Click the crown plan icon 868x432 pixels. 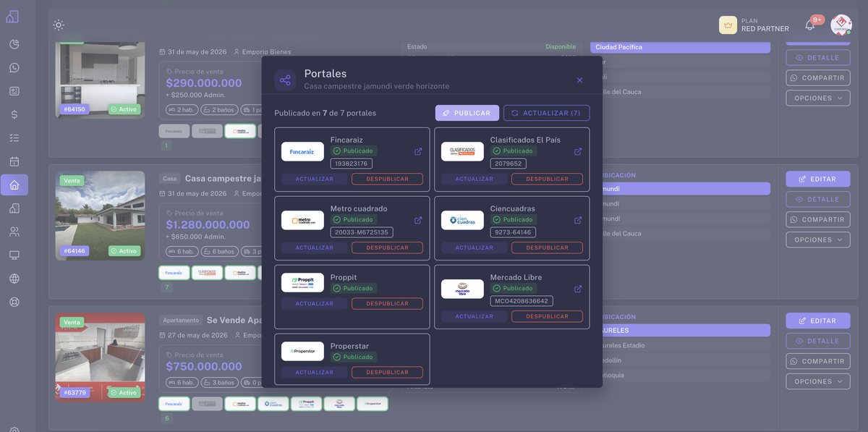point(728,25)
